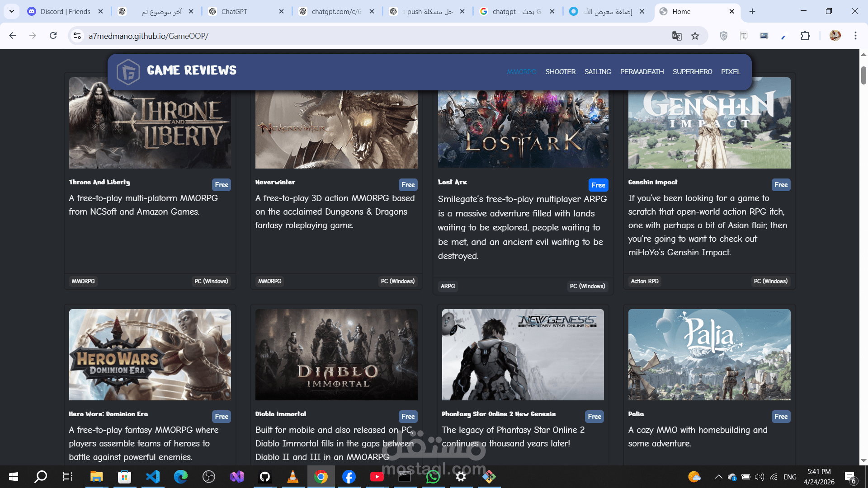The image size is (868, 488).
Task: Open the ENG language indicator
Action: pos(790,477)
